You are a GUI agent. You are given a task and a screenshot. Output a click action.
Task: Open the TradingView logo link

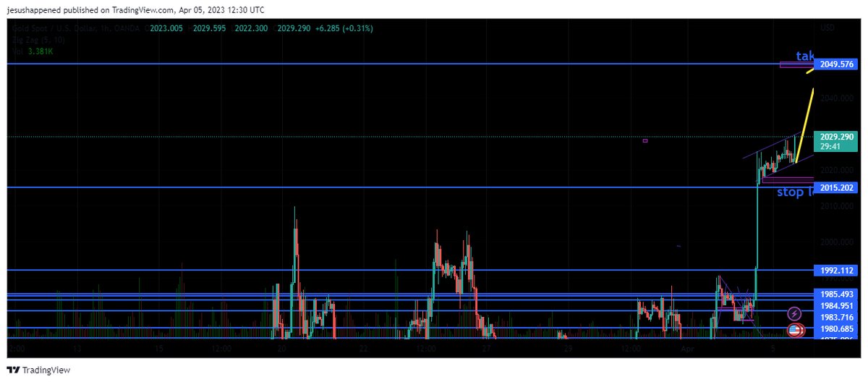point(38,370)
